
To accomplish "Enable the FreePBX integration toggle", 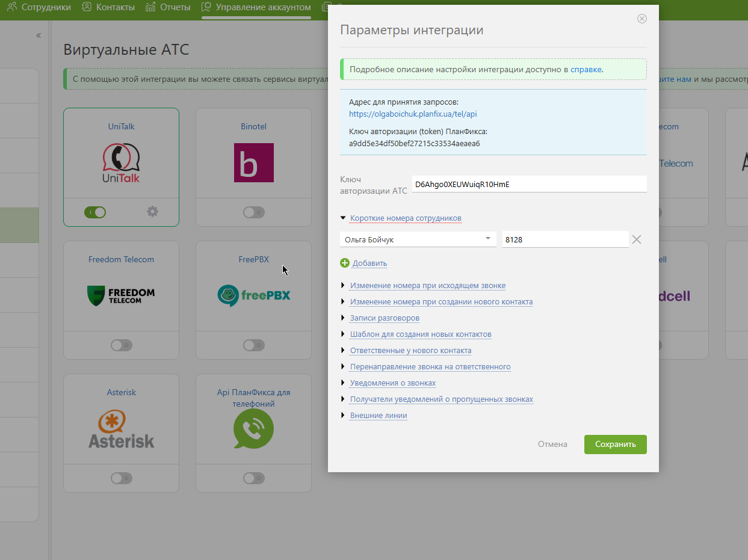I will (x=253, y=345).
